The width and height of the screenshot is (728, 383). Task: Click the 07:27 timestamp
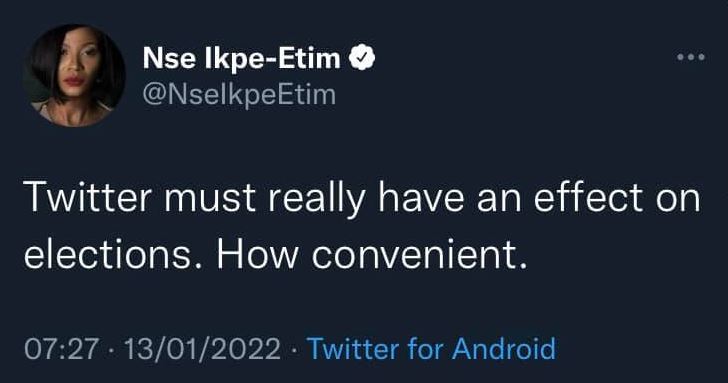pyautogui.click(x=61, y=349)
